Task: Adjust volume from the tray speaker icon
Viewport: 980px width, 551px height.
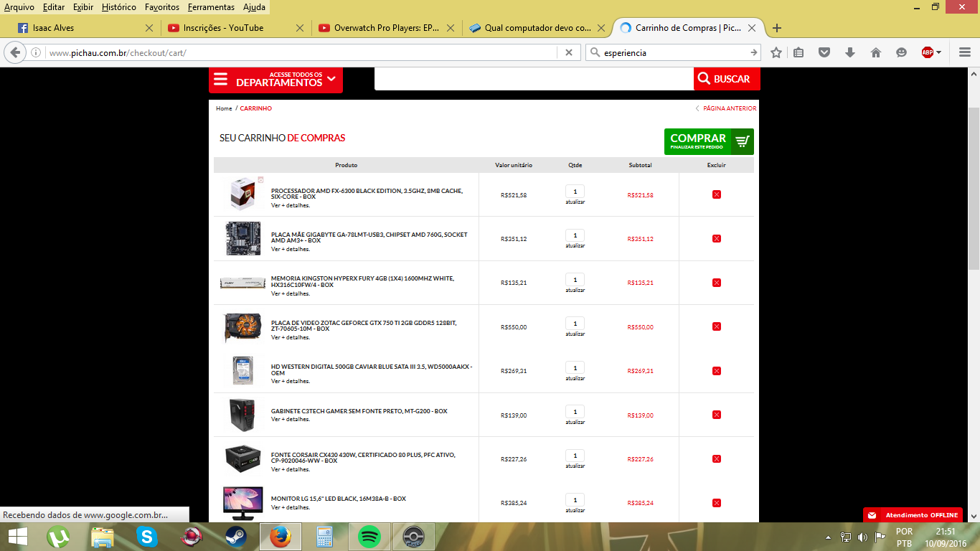Action: click(862, 537)
